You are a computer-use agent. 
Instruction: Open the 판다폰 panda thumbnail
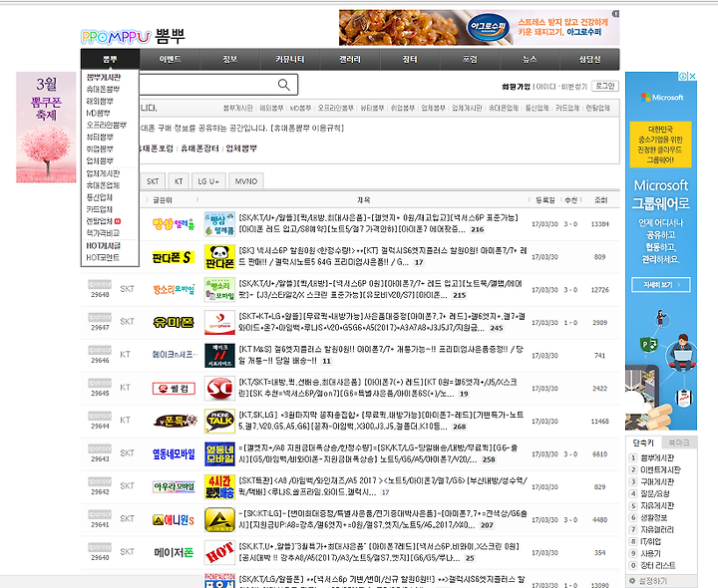[x=219, y=257]
